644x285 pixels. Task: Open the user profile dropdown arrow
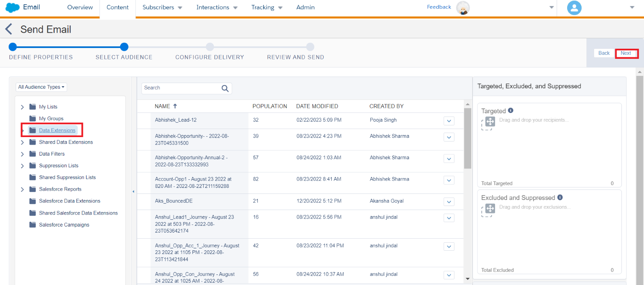pyautogui.click(x=632, y=7)
